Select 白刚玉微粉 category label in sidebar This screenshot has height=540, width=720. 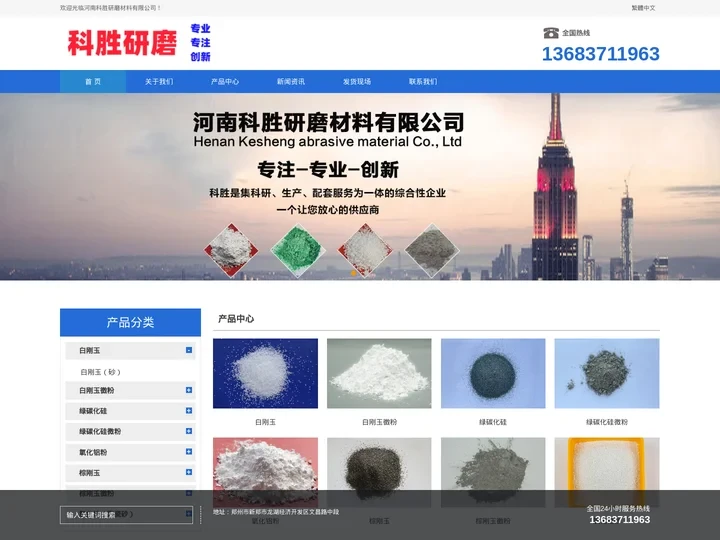(x=96, y=390)
